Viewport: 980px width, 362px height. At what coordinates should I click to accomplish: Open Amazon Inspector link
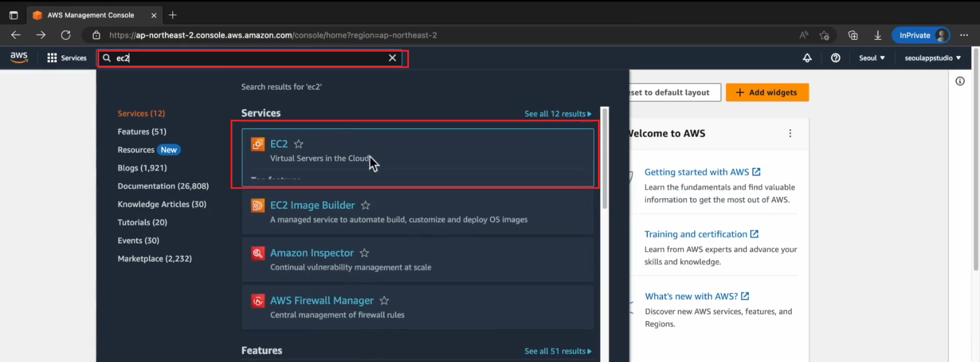(312, 253)
